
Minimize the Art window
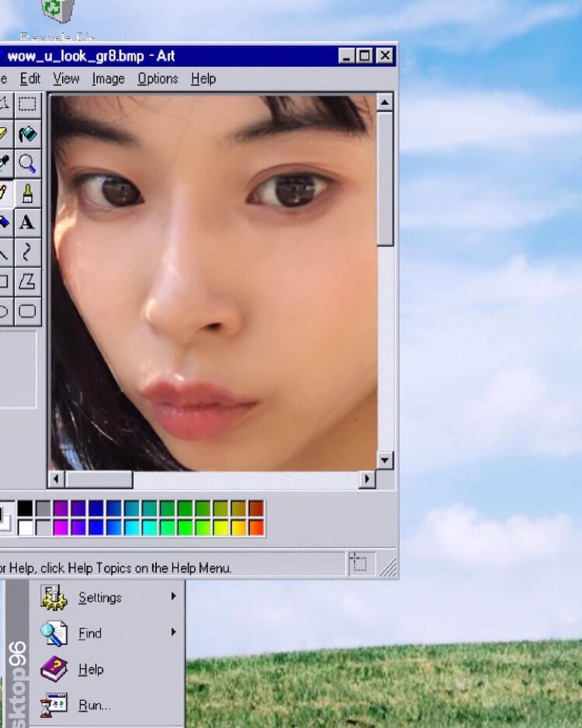(x=347, y=56)
